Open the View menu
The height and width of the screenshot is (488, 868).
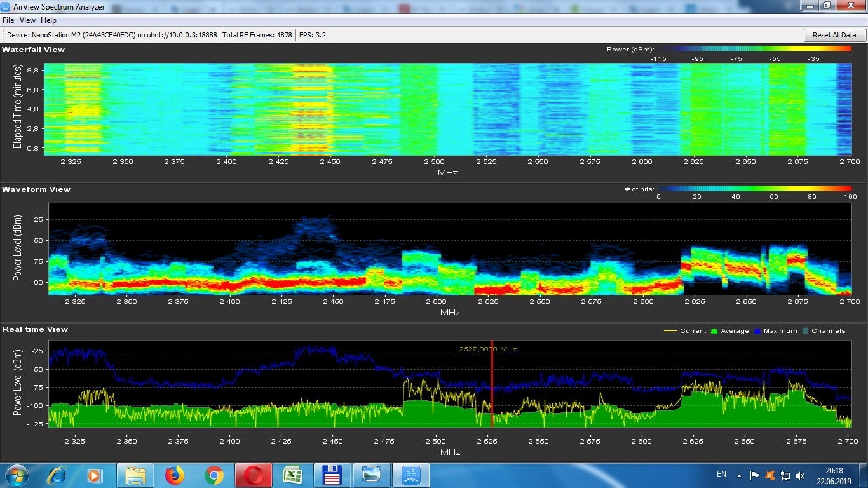click(27, 20)
